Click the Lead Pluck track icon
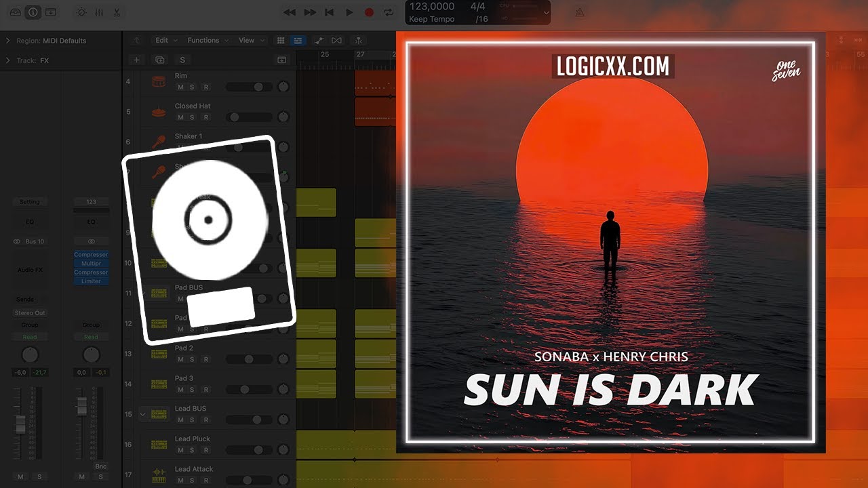This screenshot has height=488, width=868. coord(159,445)
